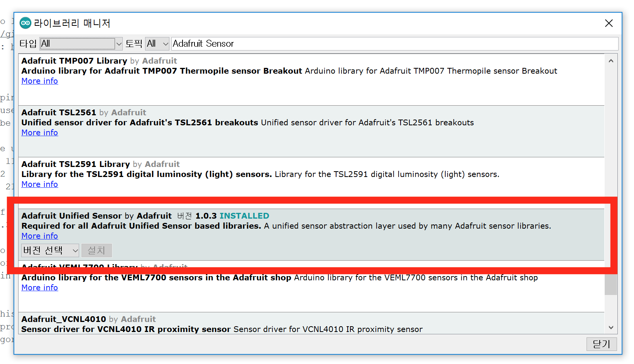Select the Adafruit TMP007 Library title
This screenshot has height=364, width=634.
click(x=74, y=61)
